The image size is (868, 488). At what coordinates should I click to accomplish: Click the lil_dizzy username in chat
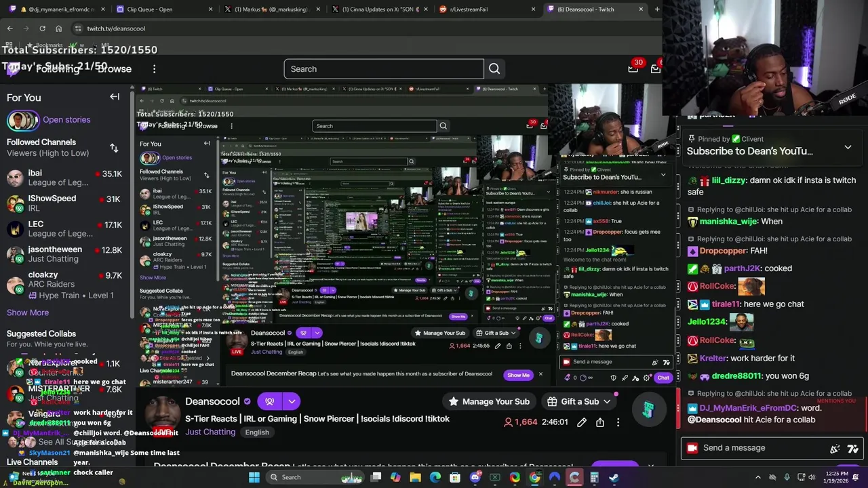click(729, 181)
